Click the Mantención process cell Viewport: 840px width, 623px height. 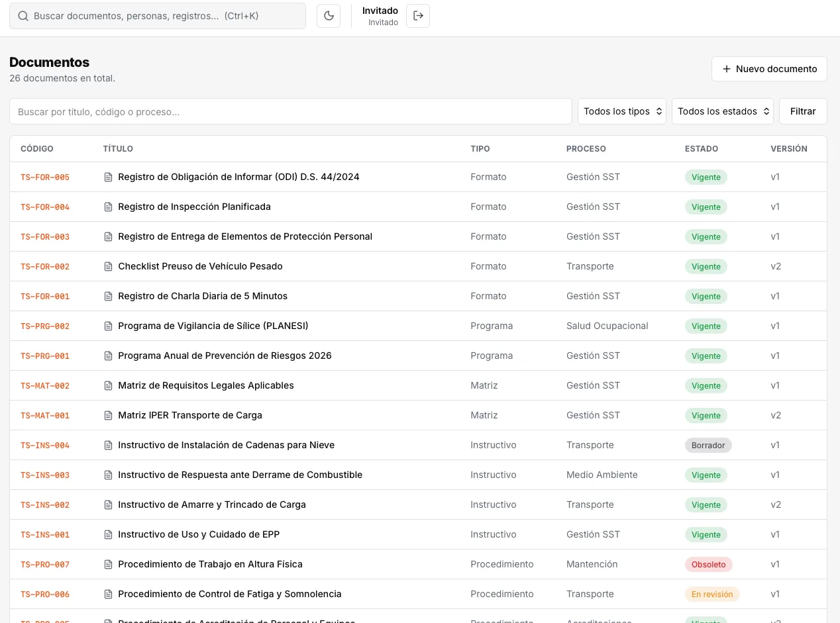(592, 564)
